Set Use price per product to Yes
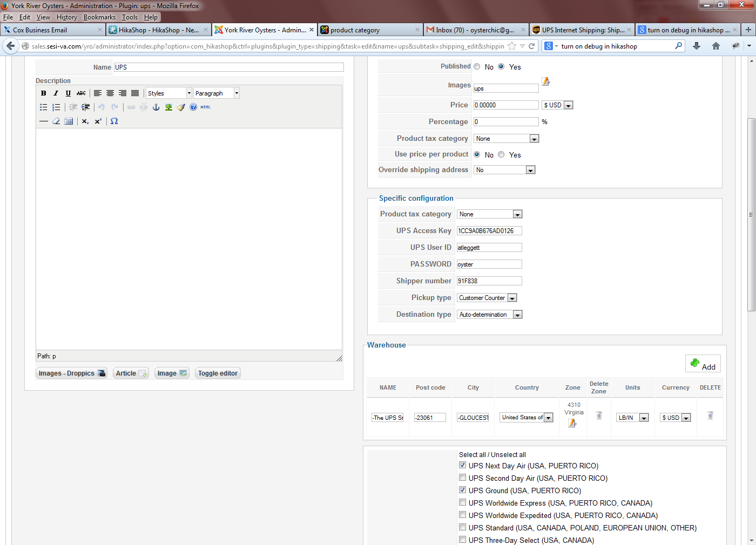 [501, 154]
